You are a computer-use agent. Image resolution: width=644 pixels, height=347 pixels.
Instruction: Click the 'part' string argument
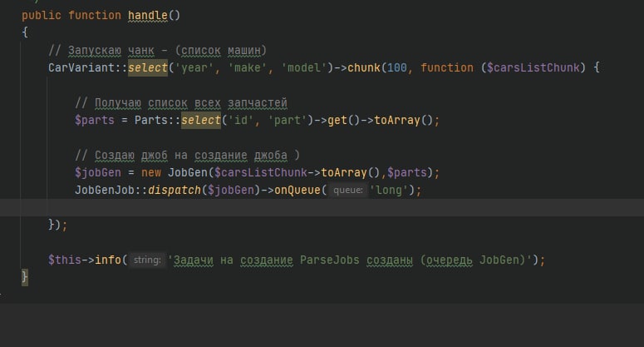pyautogui.click(x=288, y=121)
